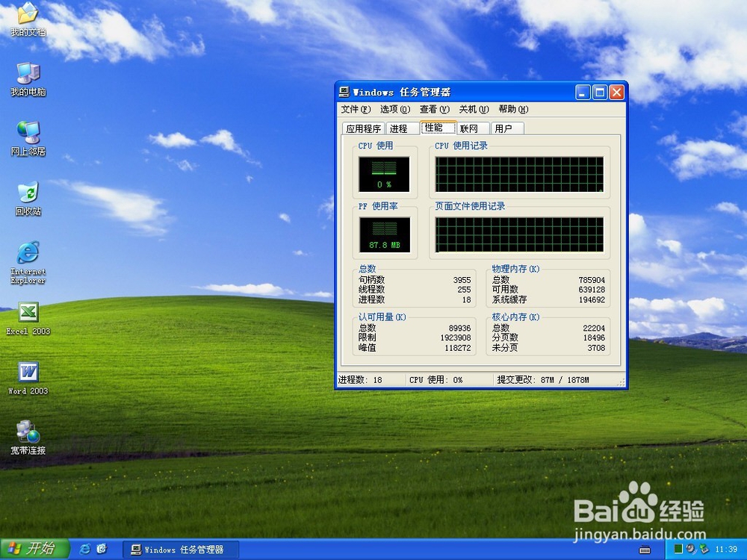Click the CPU 使用 0% gauge

pos(384,174)
